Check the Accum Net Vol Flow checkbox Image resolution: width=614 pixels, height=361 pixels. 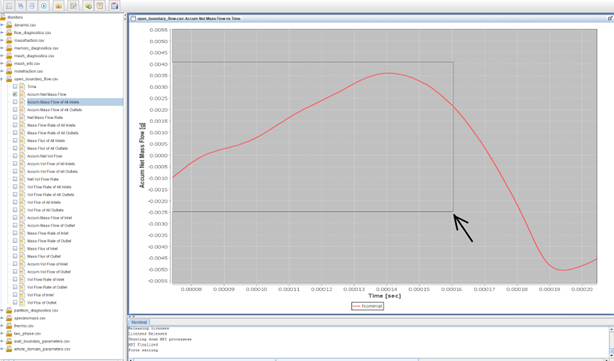click(15, 156)
